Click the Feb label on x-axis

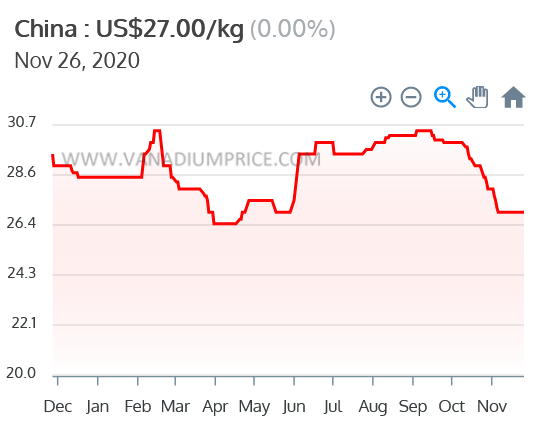(138, 407)
